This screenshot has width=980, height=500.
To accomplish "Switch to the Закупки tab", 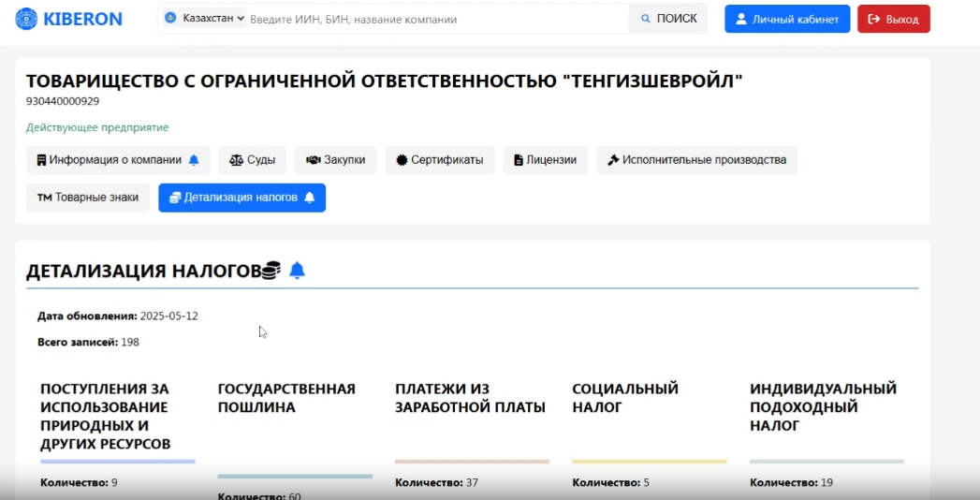I will coord(336,160).
